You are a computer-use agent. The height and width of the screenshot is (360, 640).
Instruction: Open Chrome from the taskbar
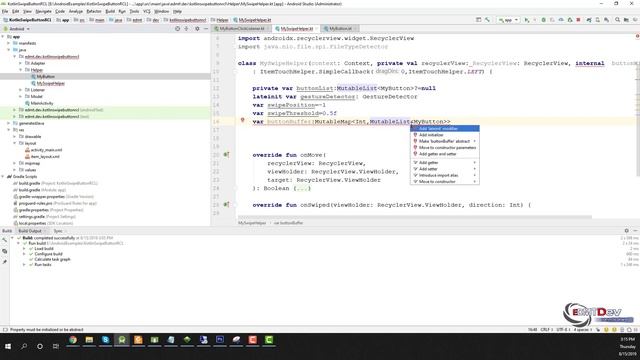pos(73,340)
